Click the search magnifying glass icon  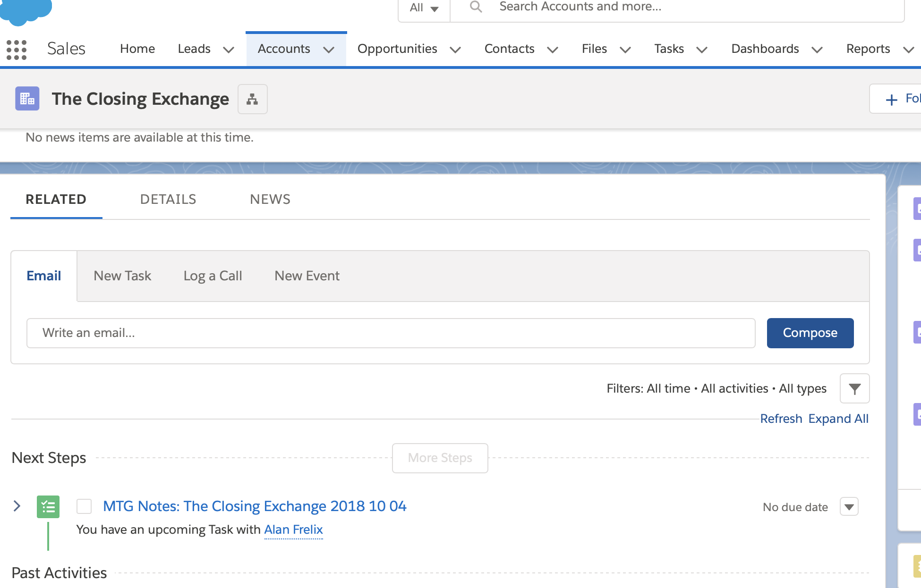[476, 7]
